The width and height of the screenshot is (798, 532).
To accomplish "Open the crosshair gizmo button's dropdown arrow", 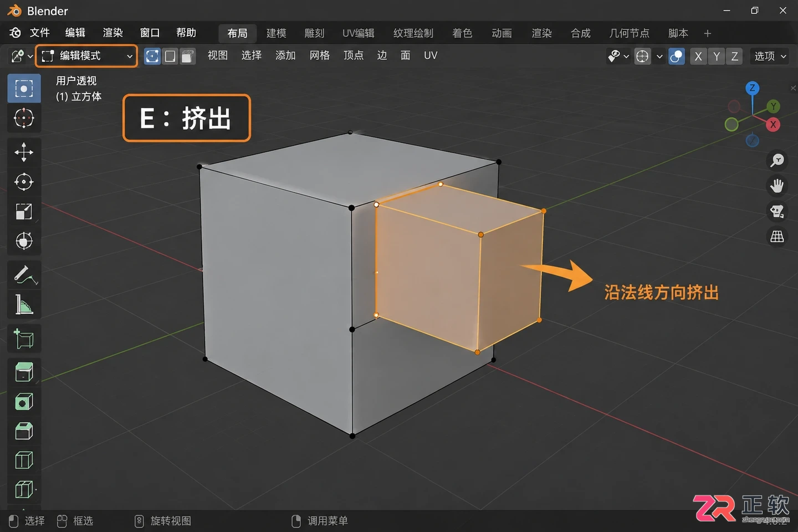I will point(659,57).
